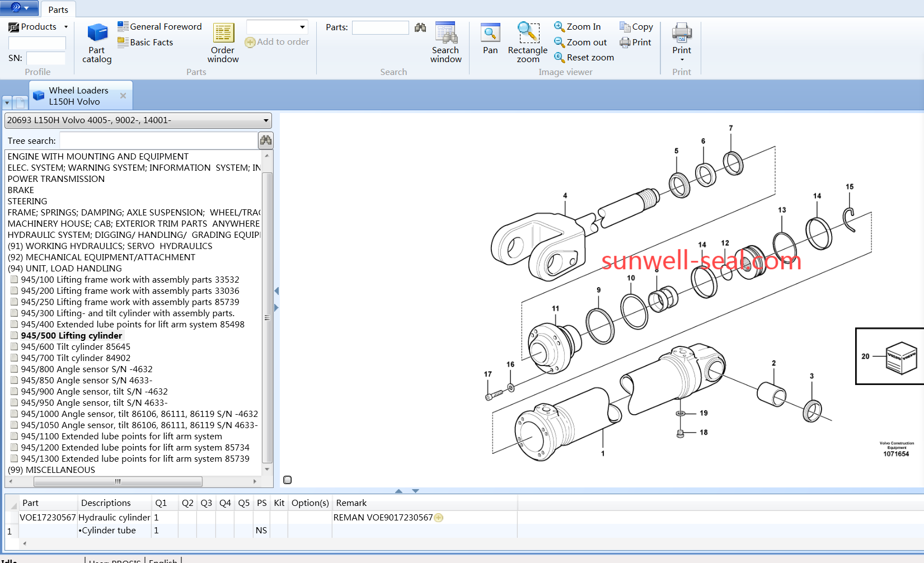Activate the Rectangle zoom tool
Viewport: 924px width, 563px height.
pos(528,43)
